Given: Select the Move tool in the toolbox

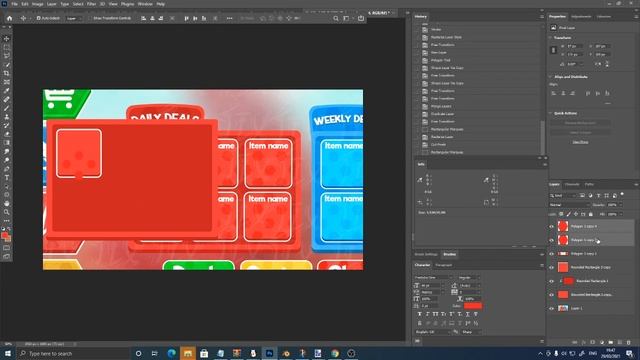Looking at the screenshot, I should coord(7,38).
